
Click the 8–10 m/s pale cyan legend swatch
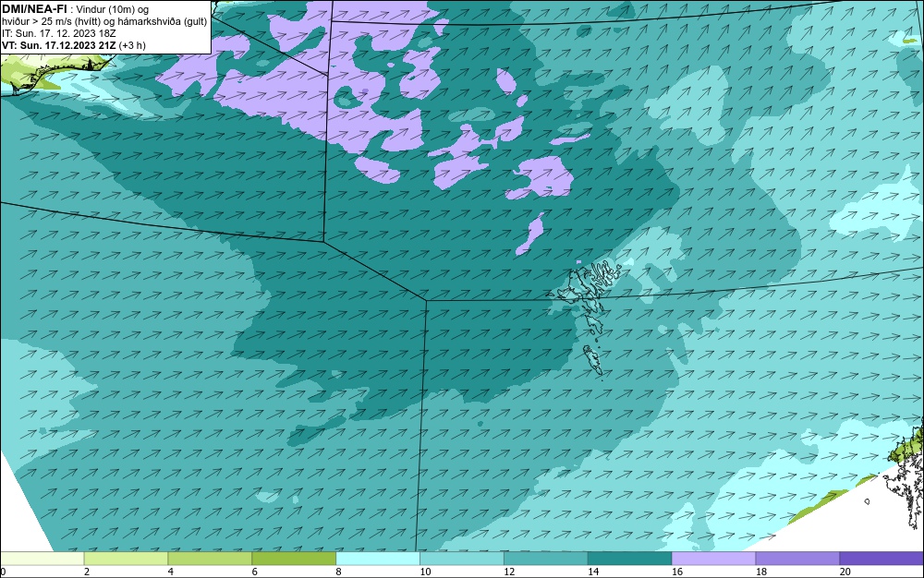click(378, 558)
